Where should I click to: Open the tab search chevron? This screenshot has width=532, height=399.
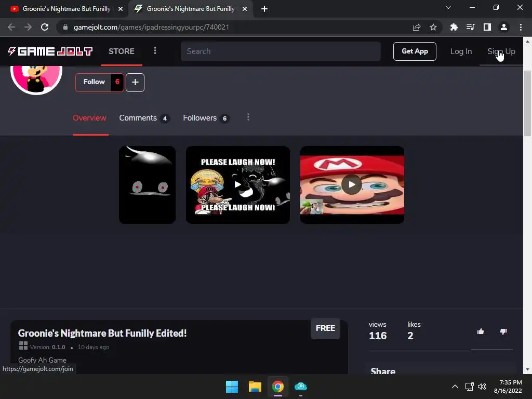point(448,7)
